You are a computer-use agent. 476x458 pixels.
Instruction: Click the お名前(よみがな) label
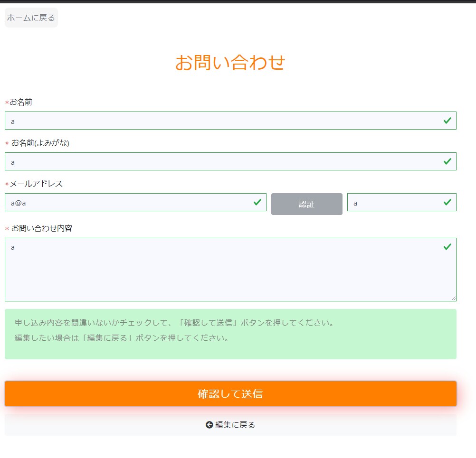coord(40,143)
